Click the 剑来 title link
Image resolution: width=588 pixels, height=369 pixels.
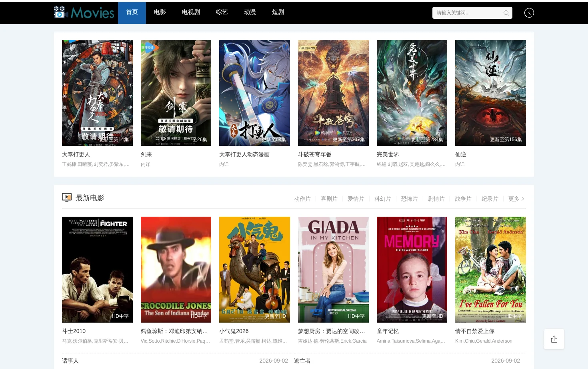coord(146,154)
